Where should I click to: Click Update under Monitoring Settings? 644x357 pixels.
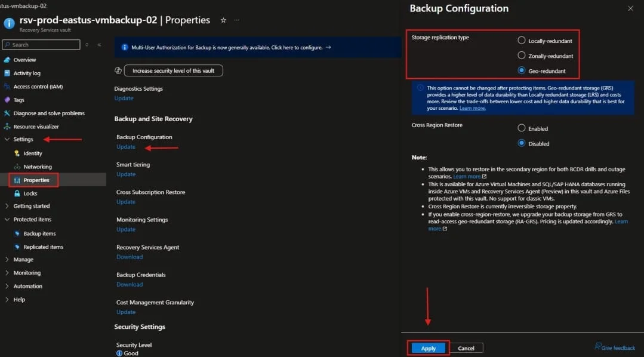(126, 230)
